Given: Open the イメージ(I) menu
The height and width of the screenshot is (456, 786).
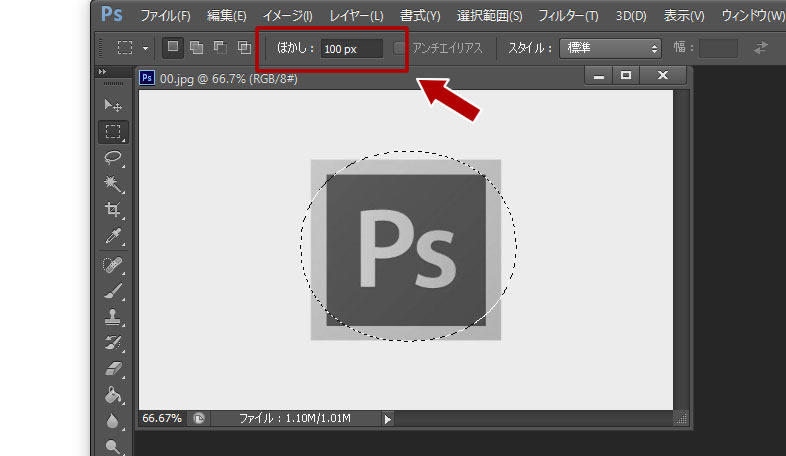Looking at the screenshot, I should 288,16.
